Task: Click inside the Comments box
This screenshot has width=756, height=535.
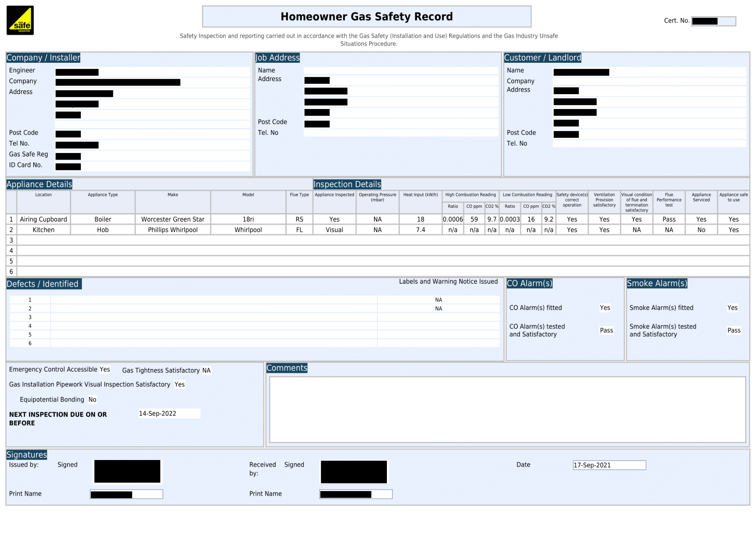Action: point(508,409)
